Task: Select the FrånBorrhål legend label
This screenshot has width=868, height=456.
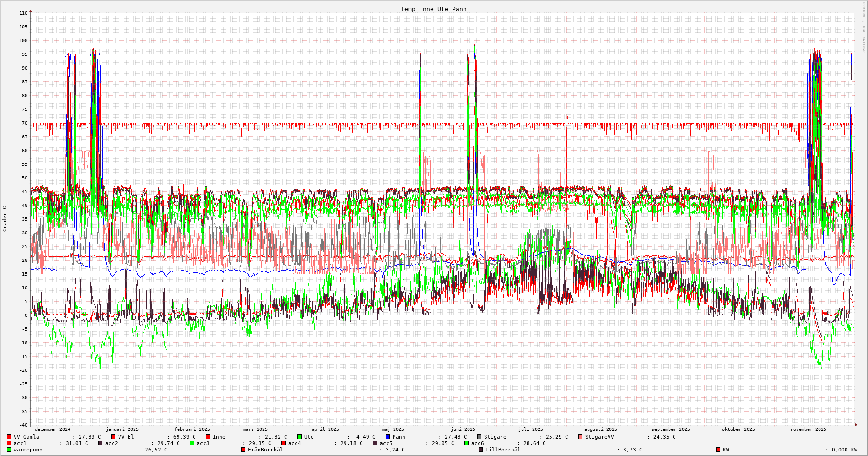Action: click(265, 450)
